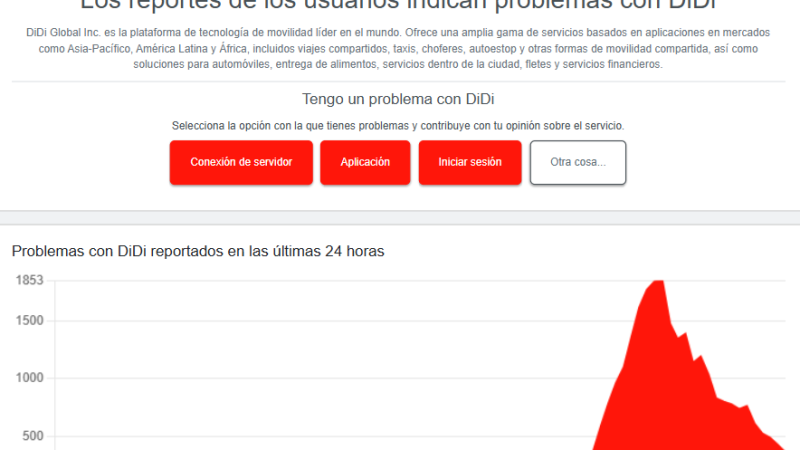
Task: Click the 500 y-axis label
Action: pyautogui.click(x=33, y=436)
